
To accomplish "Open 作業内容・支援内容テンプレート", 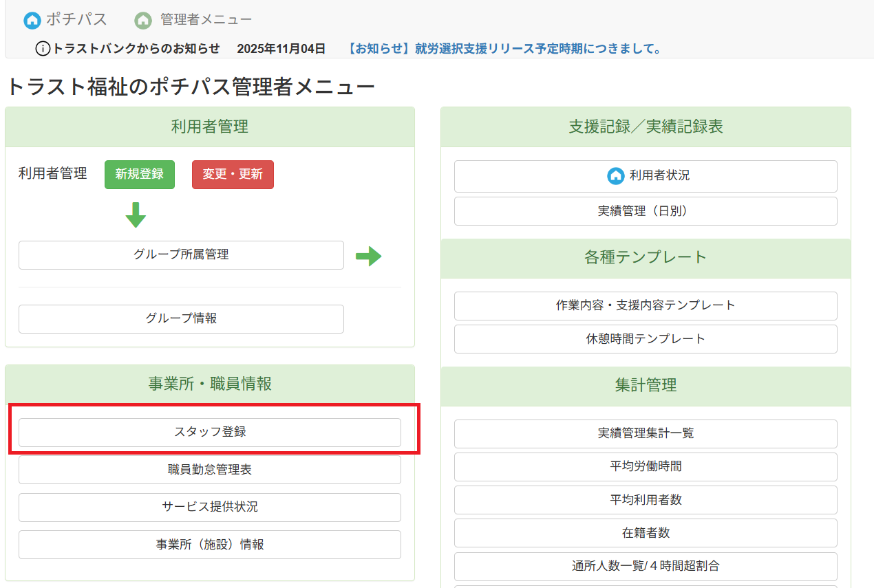I will 645,306.
